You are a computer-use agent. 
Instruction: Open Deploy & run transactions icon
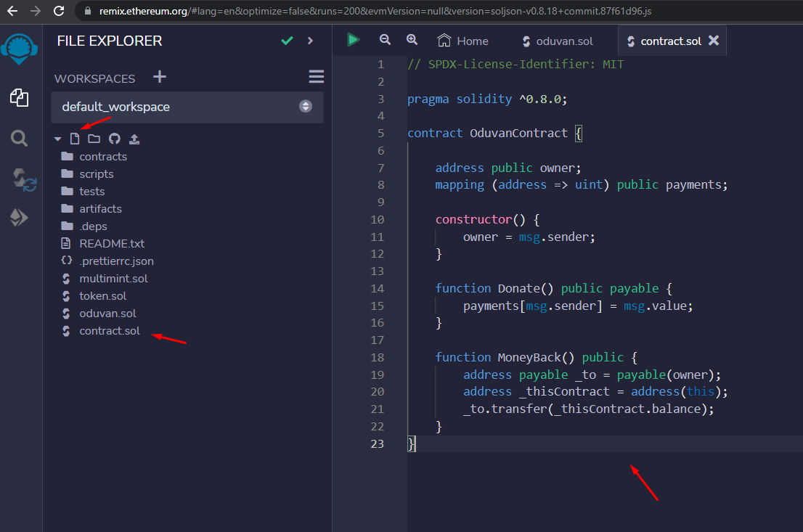pos(20,218)
